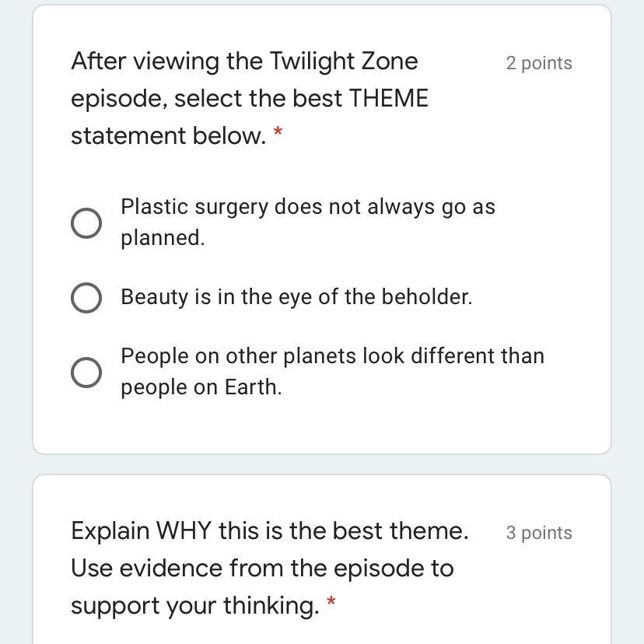Click the "Plastic surgery does not always" option text
This screenshot has height=644, width=644.
(x=307, y=208)
